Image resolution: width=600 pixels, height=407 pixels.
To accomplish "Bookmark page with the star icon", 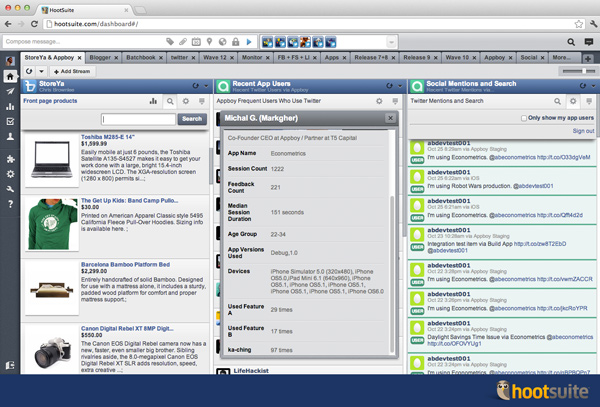I will [579, 24].
